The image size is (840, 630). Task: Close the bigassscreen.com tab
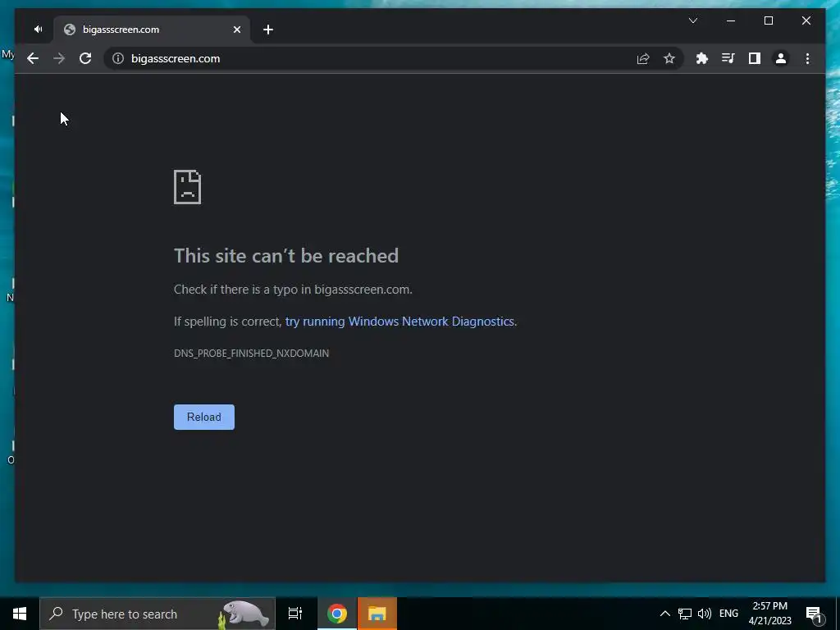click(237, 30)
